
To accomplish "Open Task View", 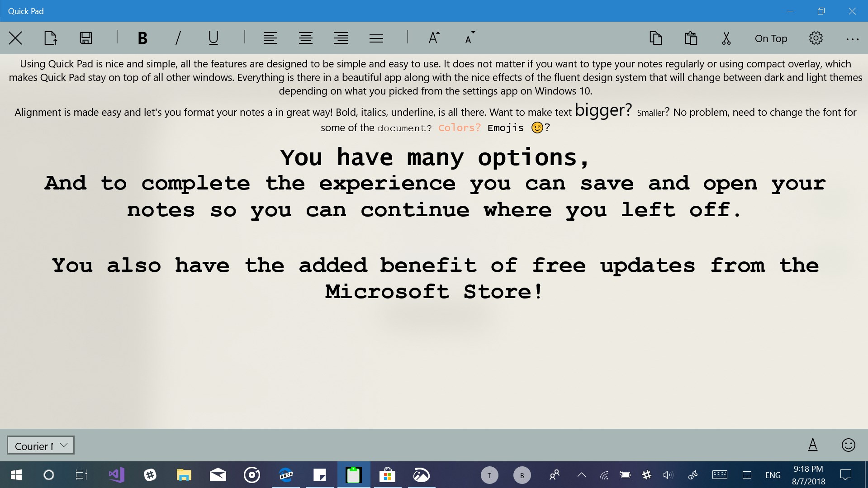I will pyautogui.click(x=81, y=475).
